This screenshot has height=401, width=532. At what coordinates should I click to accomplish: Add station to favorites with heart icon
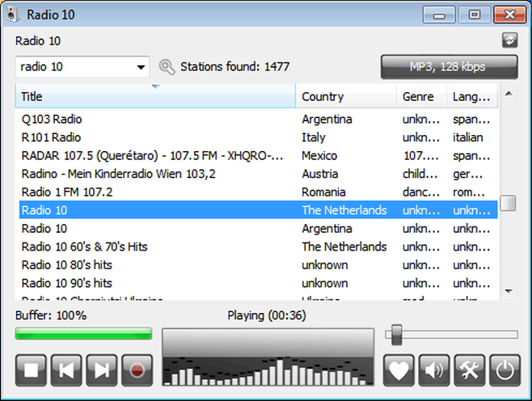399,370
